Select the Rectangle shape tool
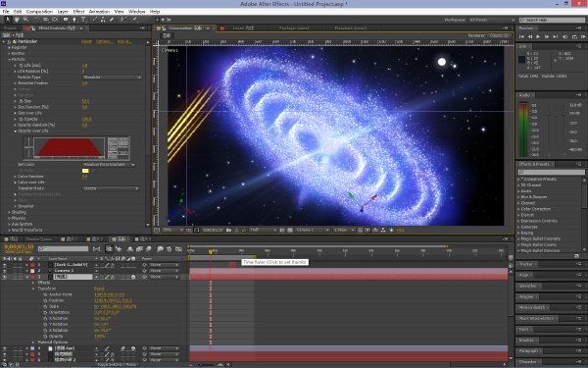The width and height of the screenshot is (588, 368). pyautogui.click(x=66, y=20)
